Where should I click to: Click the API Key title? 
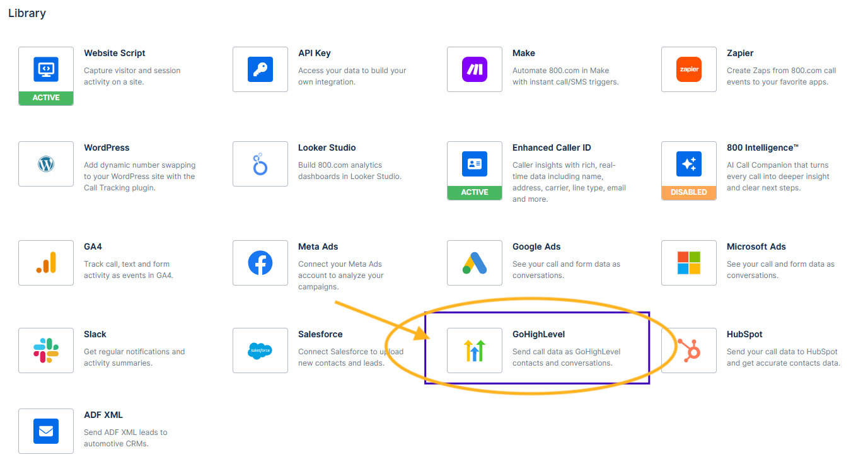point(315,53)
